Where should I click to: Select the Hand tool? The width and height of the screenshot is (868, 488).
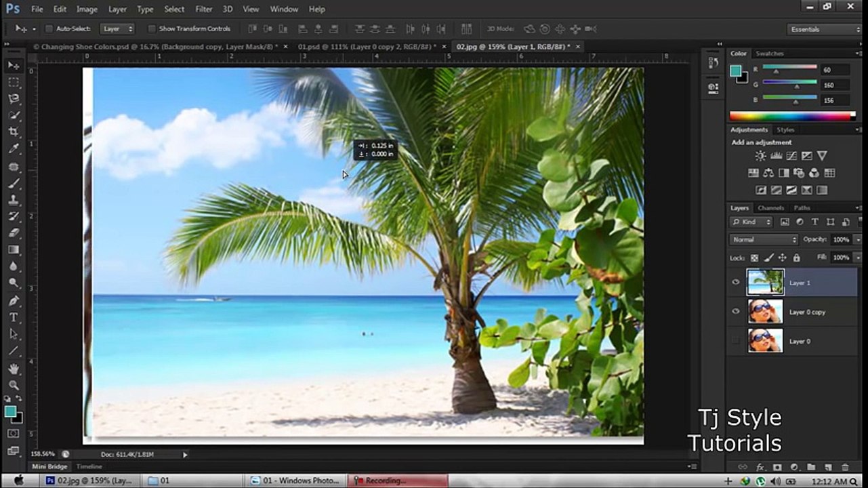point(14,368)
